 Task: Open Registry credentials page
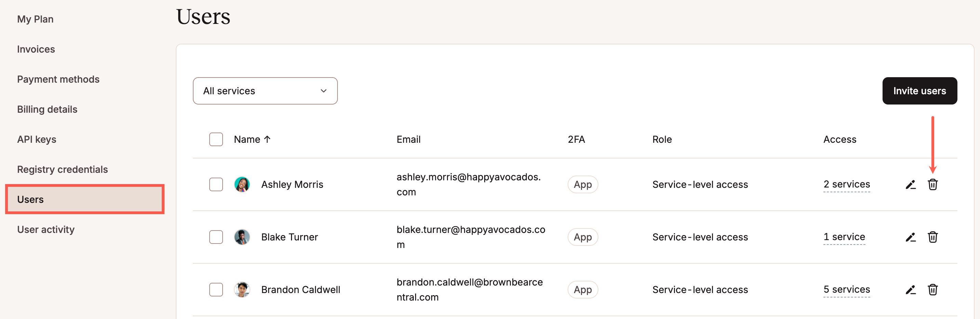[x=62, y=169]
